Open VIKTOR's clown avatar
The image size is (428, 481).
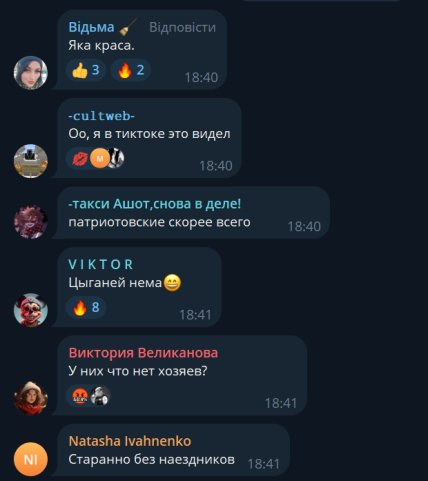tap(31, 310)
